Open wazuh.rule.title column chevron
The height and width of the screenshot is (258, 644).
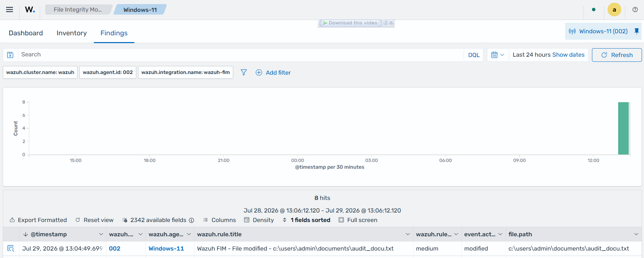tap(408, 234)
